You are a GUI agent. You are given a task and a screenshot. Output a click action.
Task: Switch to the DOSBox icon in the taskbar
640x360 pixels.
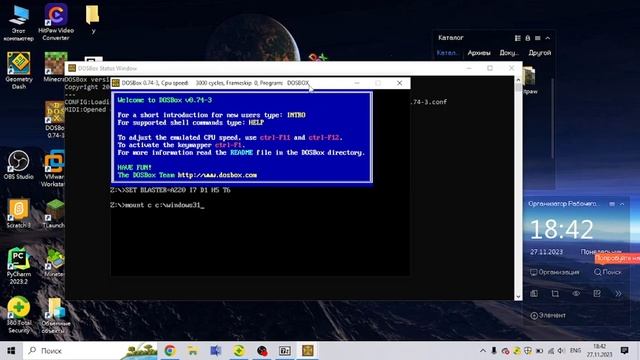pos(308,351)
